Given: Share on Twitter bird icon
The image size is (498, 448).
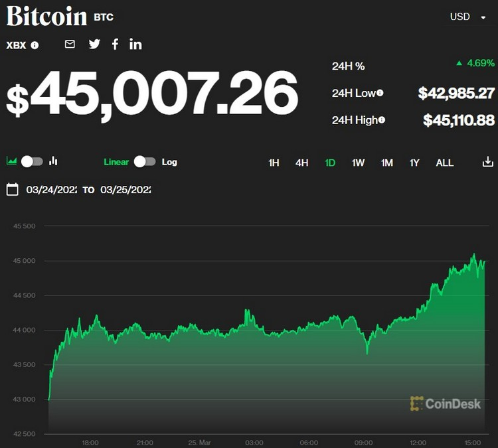Looking at the screenshot, I should pos(94,44).
